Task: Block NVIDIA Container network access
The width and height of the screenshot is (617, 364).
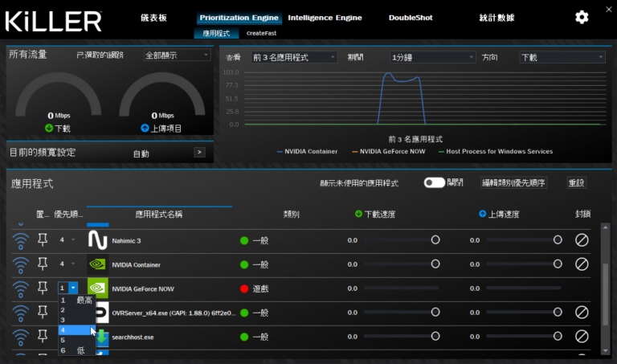Action: [x=582, y=264]
